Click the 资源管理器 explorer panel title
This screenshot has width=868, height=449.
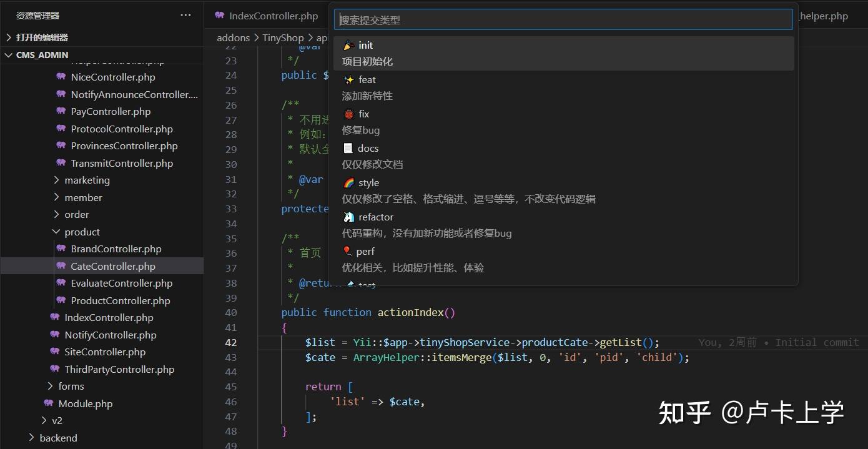coord(38,15)
